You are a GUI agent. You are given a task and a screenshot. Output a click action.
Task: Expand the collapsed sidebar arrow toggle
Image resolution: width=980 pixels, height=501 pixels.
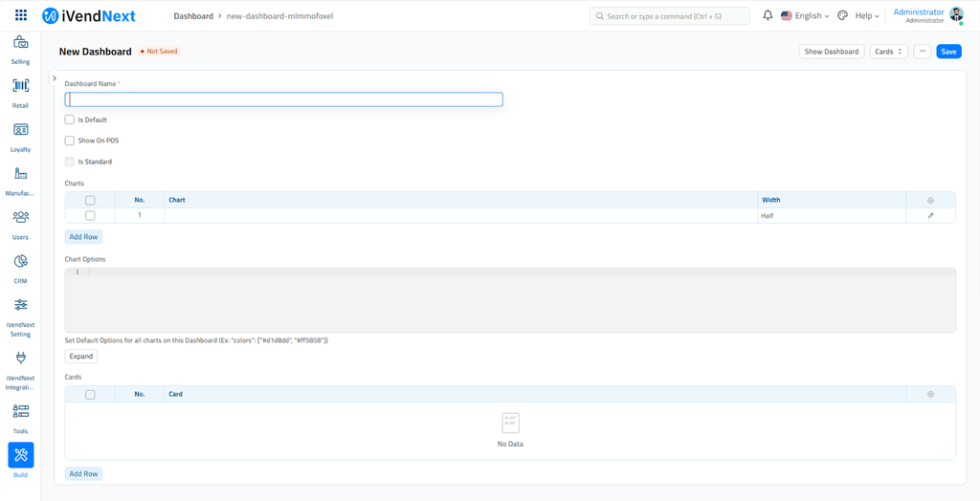coord(55,78)
